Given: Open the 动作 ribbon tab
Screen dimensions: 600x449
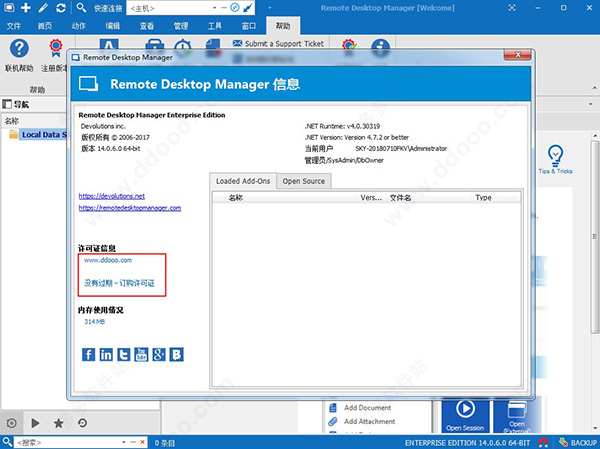Looking at the screenshot, I should tap(78, 26).
